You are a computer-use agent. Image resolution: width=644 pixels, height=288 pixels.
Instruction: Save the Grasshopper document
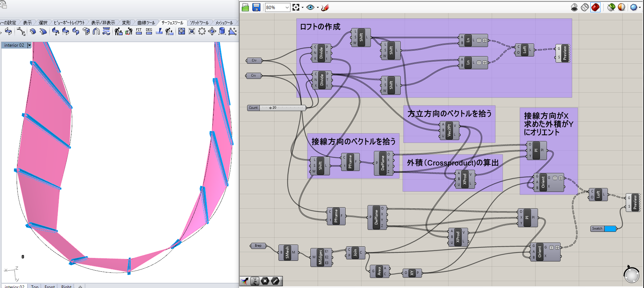[256, 8]
